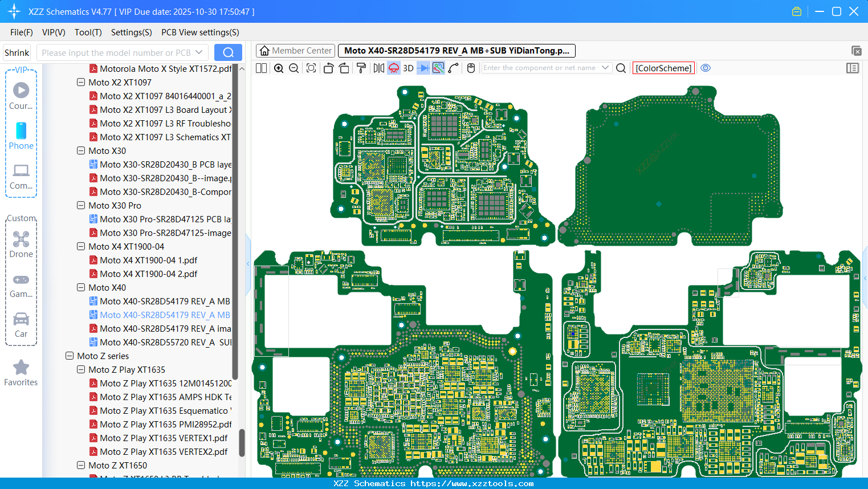The image size is (868, 489).
Task: Select the paint roller format tool
Action: pyautogui.click(x=361, y=68)
